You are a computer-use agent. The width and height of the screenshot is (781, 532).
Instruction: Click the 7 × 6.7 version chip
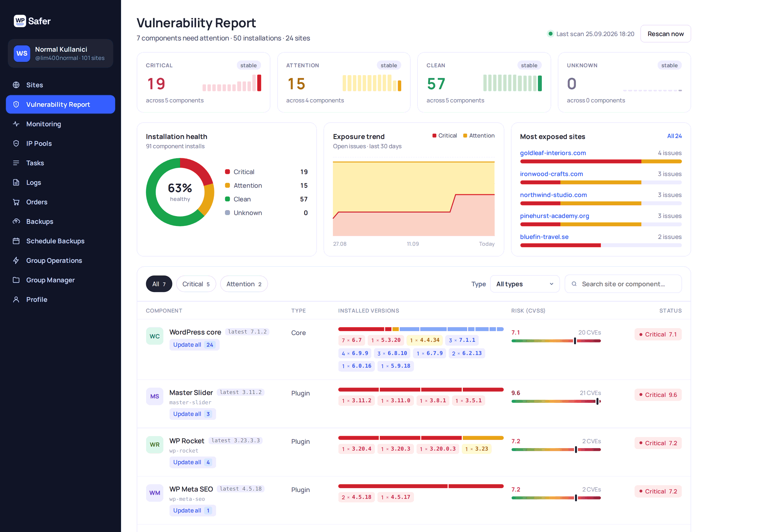pos(351,340)
